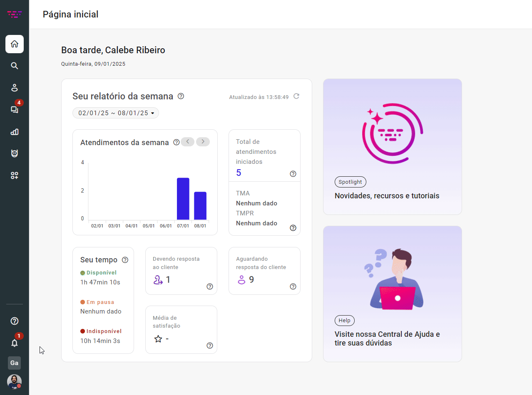
Task: Open the contacts person icon in sidebar
Action: [x=15, y=88]
